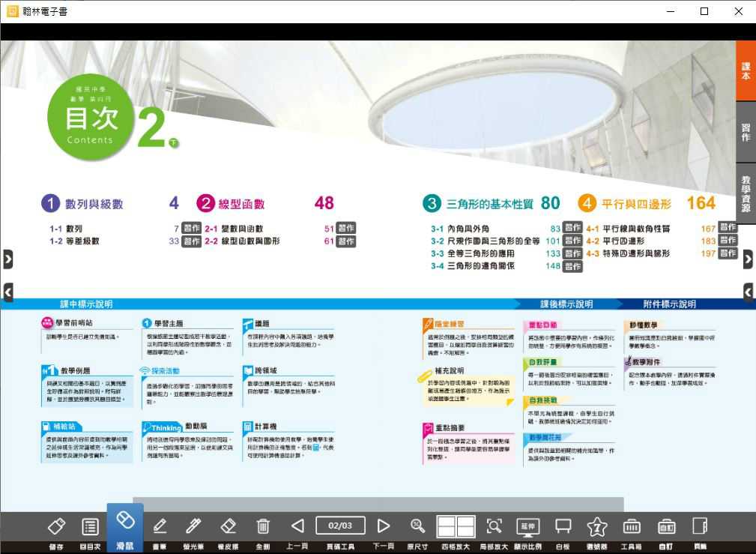The width and height of the screenshot is (756, 554).
Task: Open the 顯示比例 display ratio icon
Action: pyautogui.click(x=528, y=526)
